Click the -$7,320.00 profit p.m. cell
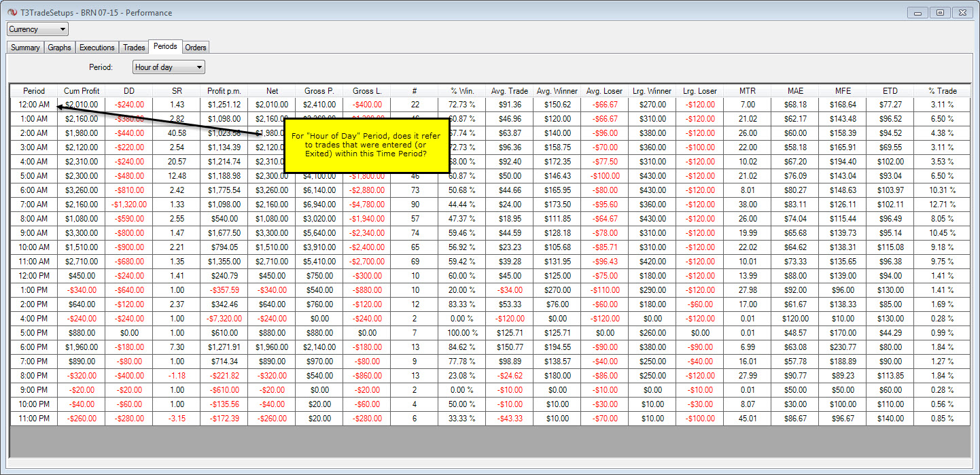980x475 pixels. [x=224, y=319]
